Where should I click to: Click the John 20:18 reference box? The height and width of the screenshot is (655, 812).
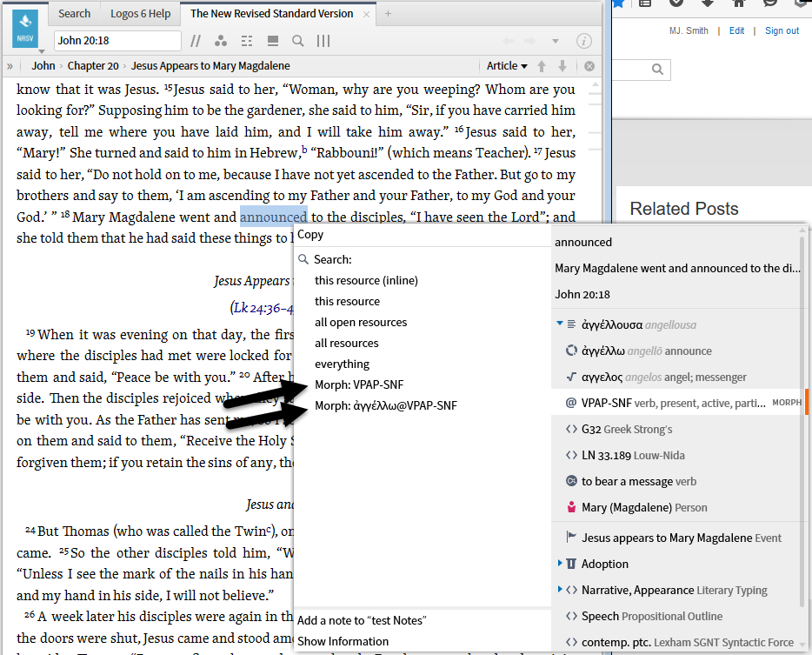coord(117,41)
